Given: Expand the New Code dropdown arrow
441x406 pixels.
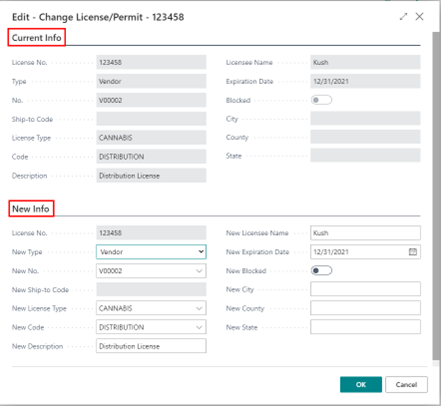Looking at the screenshot, I should (199, 327).
